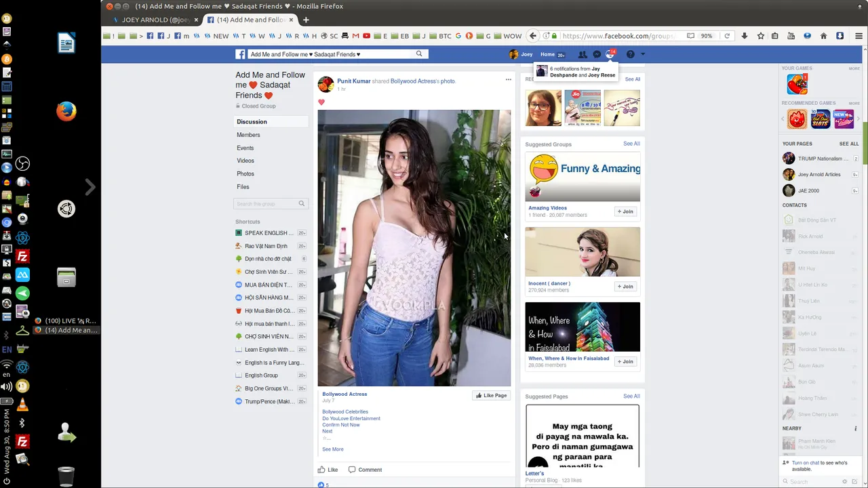Open Files tab in group sidebar

(x=243, y=186)
